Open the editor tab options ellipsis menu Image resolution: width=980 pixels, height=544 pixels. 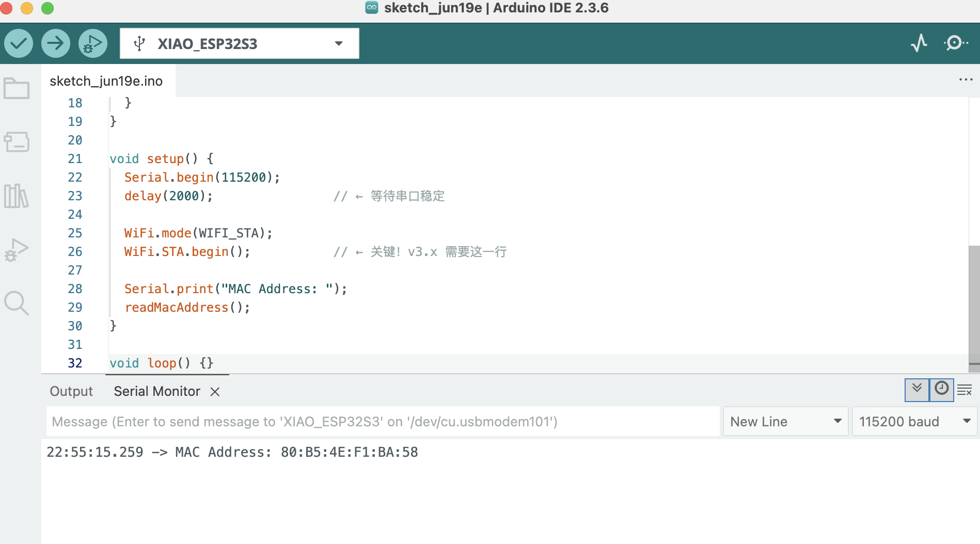click(x=966, y=79)
